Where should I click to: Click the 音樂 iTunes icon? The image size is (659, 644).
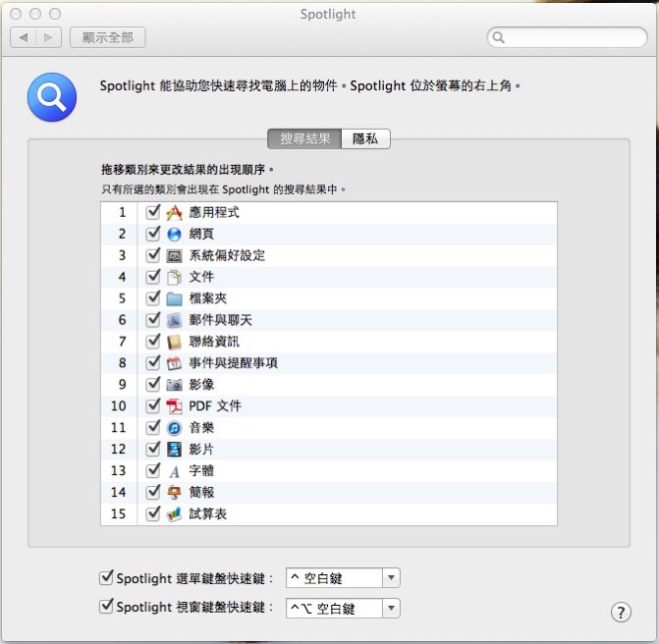pyautogui.click(x=174, y=428)
